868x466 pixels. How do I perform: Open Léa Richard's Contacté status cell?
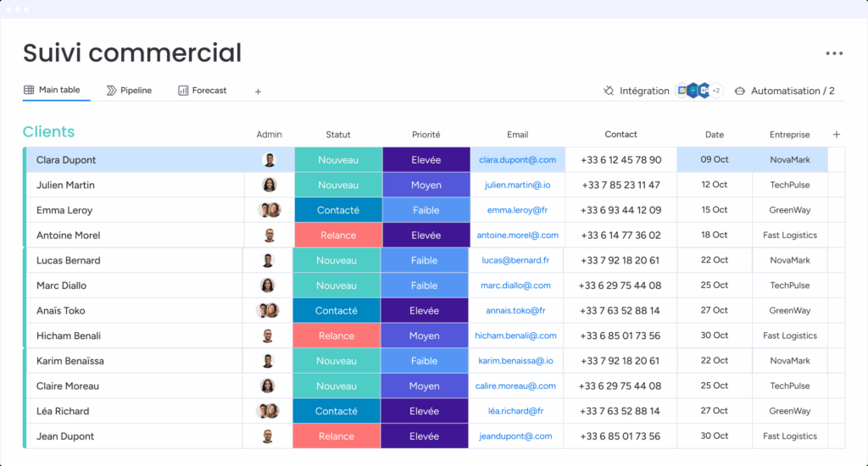pyautogui.click(x=337, y=411)
